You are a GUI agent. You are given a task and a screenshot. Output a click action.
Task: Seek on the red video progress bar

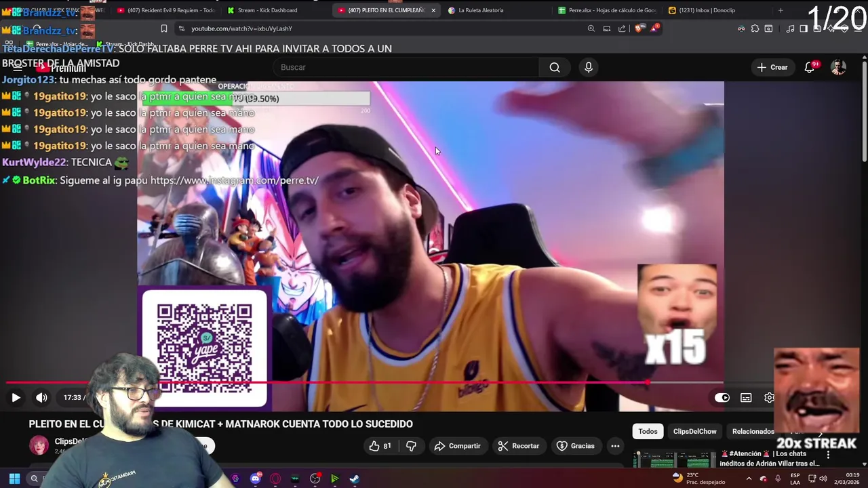coord(325,382)
